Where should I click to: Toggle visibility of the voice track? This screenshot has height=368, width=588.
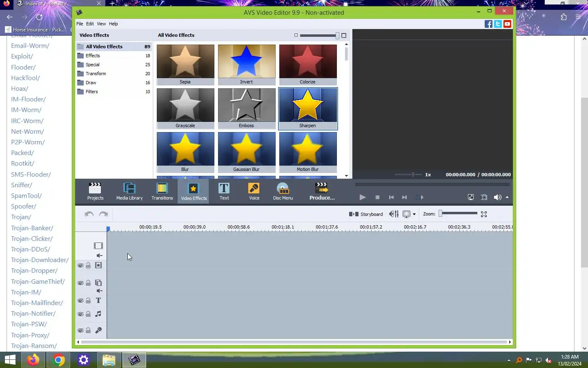tap(80, 331)
